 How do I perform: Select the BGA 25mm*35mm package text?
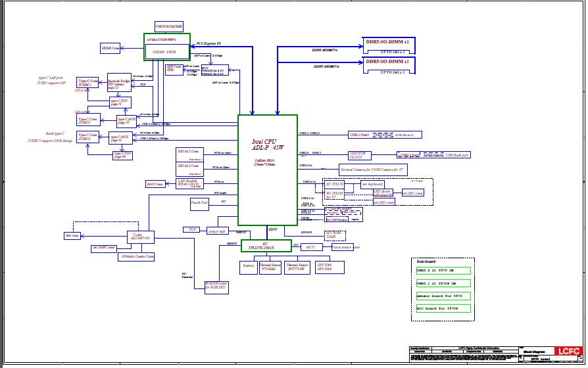[265, 162]
